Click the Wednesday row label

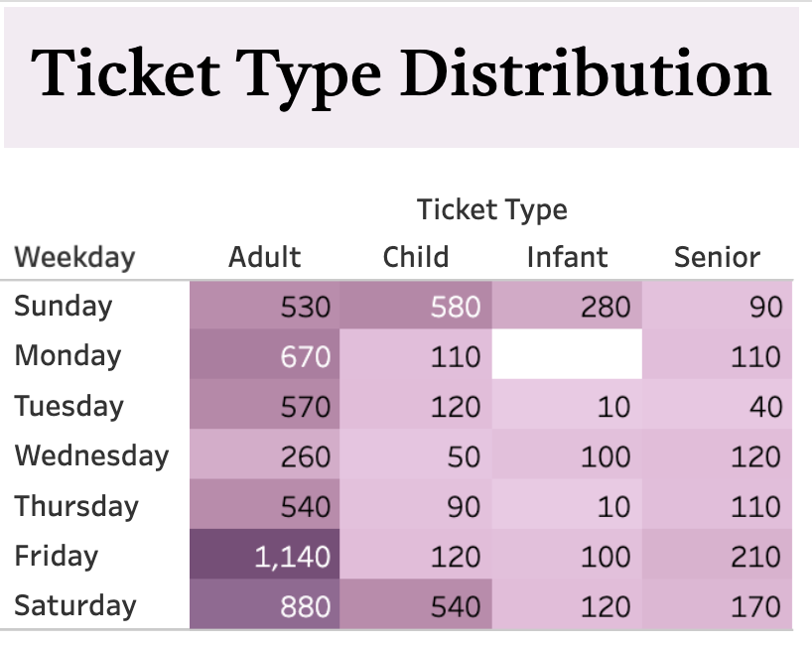(91, 455)
